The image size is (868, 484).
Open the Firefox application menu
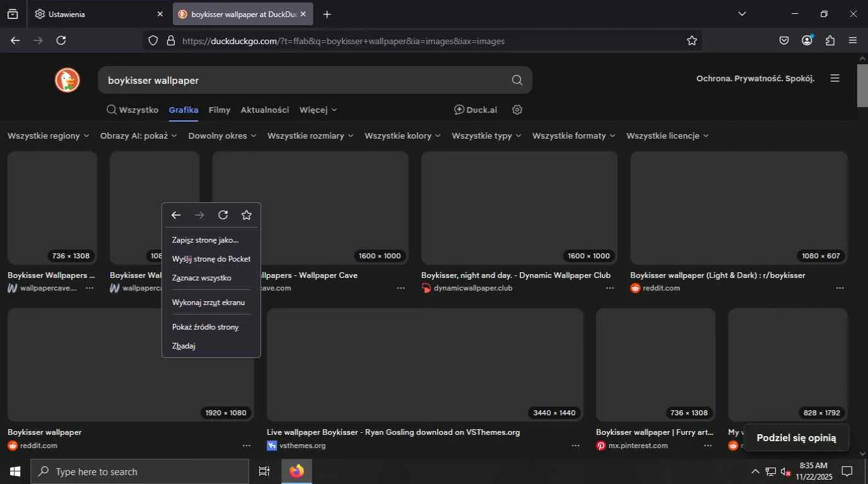pyautogui.click(x=853, y=40)
